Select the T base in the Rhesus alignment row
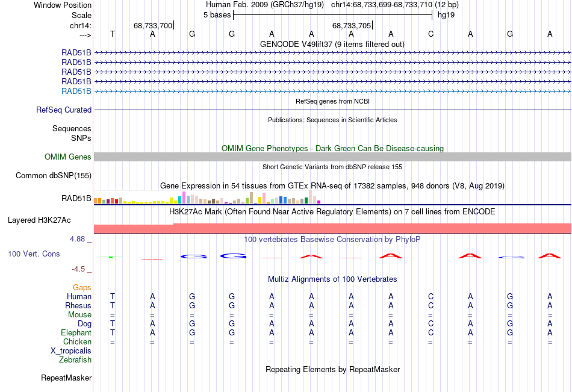572x392 pixels. pos(113,306)
